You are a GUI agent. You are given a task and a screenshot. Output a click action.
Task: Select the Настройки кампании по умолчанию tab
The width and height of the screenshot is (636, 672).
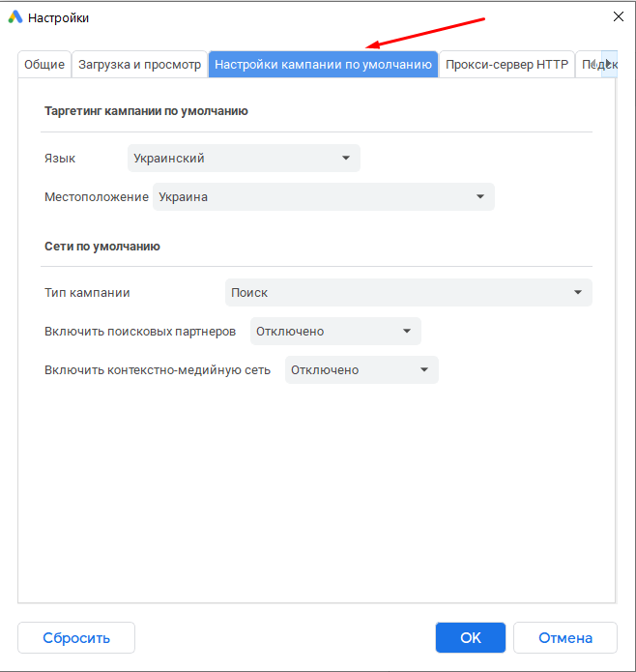coord(323,65)
